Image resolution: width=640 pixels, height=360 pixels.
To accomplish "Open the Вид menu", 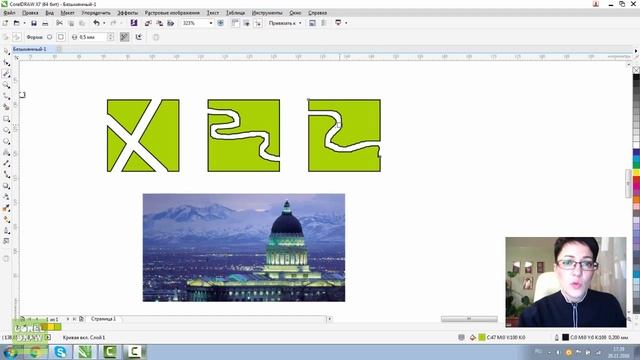I will coord(49,13).
